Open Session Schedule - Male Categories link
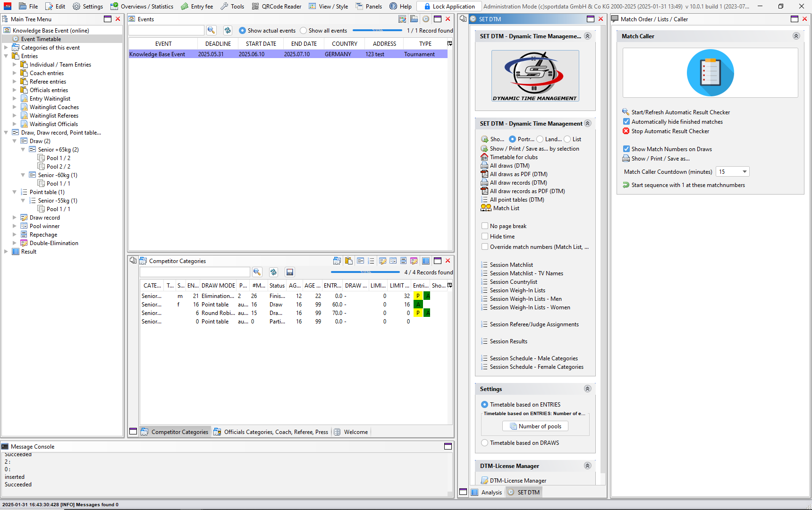 533,358
